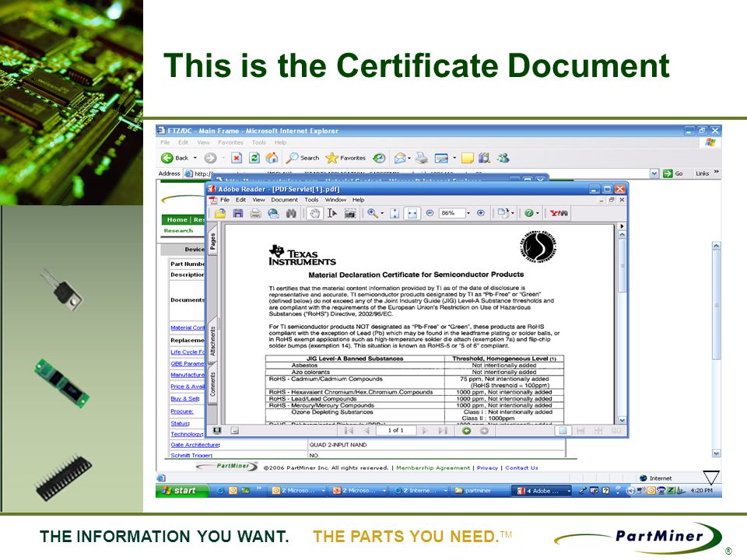Pick the Zoom In magnifier tool
The height and width of the screenshot is (560, 747).
[x=373, y=213]
